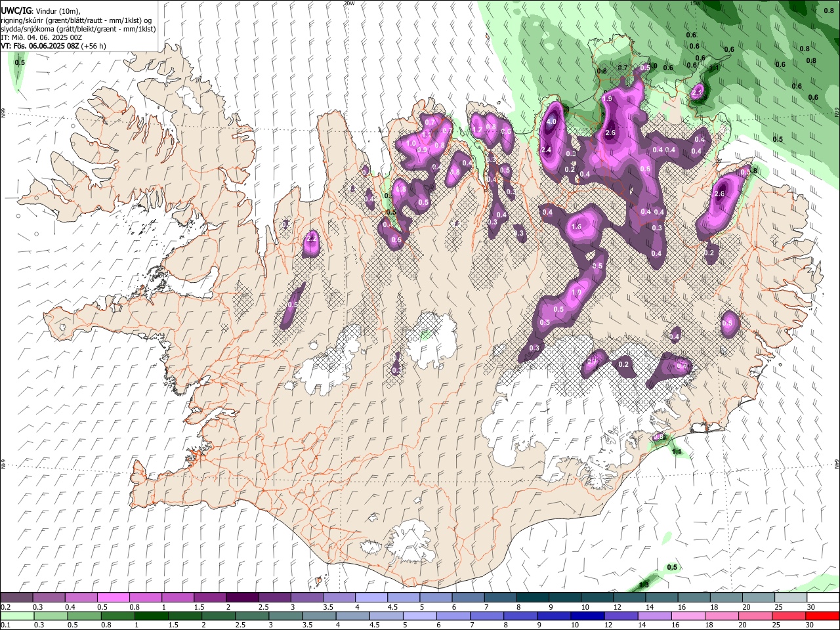The width and height of the screenshot is (840, 630).
Task: Click the '1.3' rain value offshore
Action: [x=644, y=585]
